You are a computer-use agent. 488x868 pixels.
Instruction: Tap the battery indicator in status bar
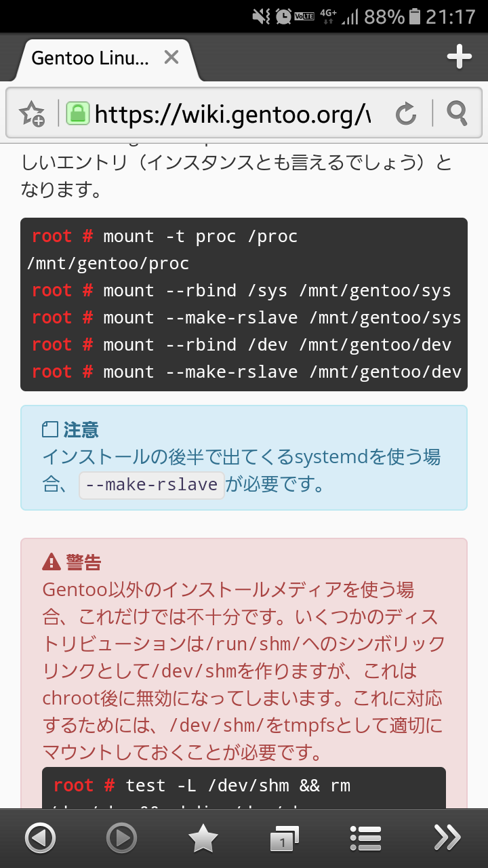coord(415,16)
